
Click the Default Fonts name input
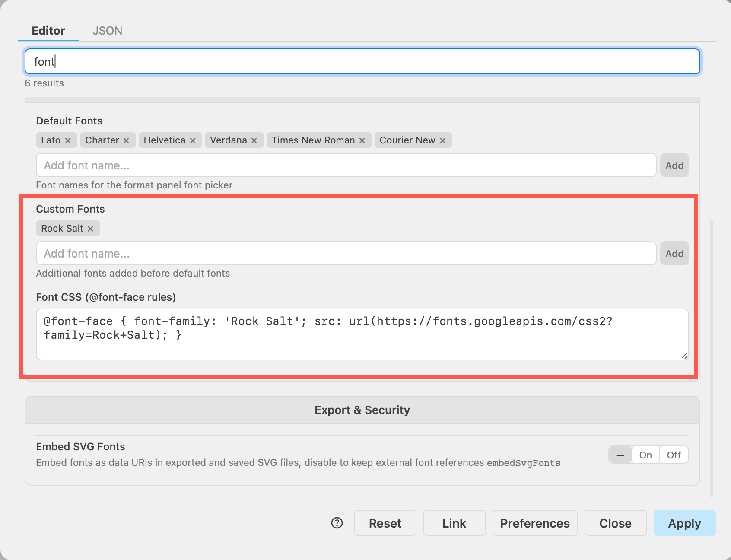coord(346,165)
